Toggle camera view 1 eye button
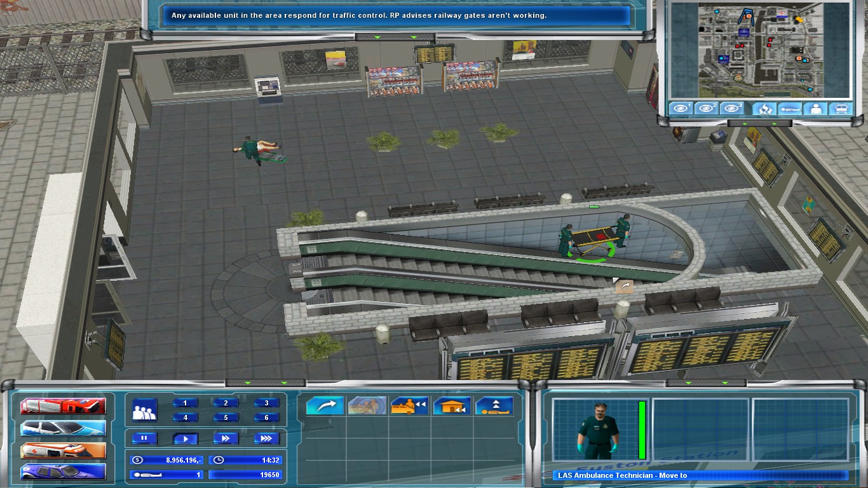868x488 pixels. [681, 109]
